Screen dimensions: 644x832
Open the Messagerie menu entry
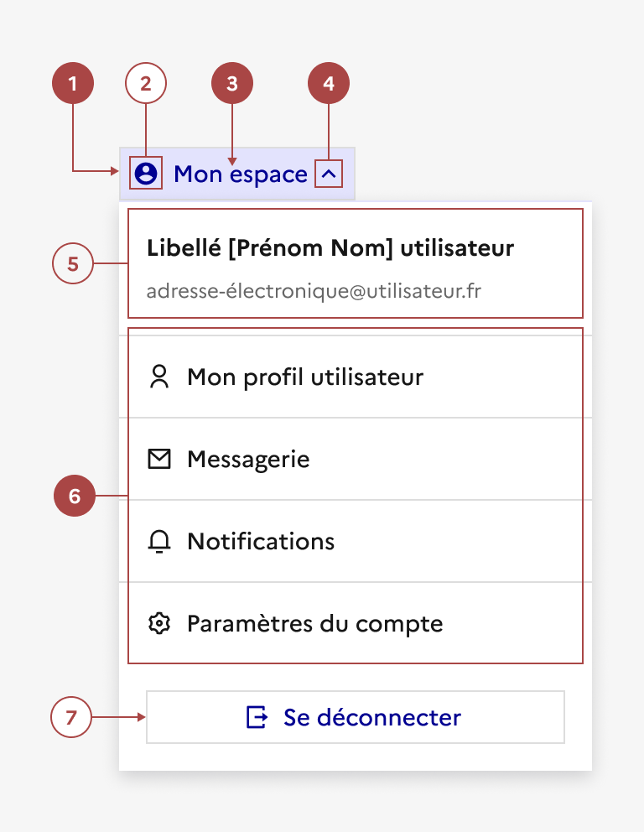(248, 460)
